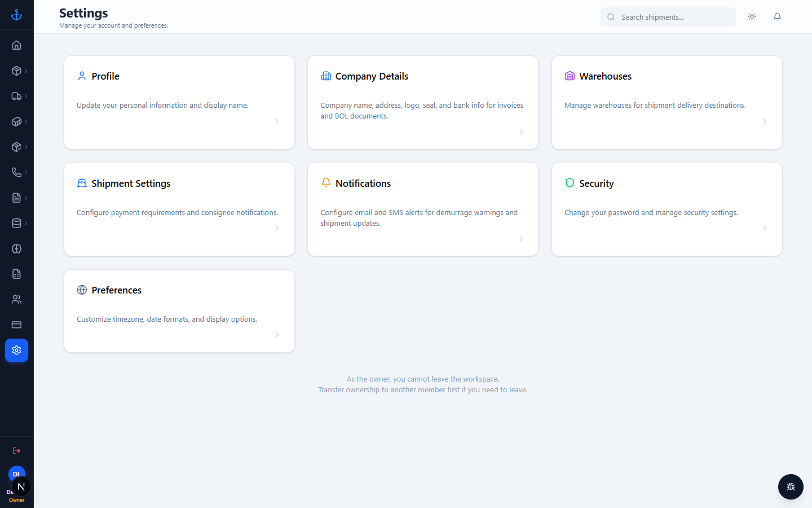The width and height of the screenshot is (812, 508).
Task: Toggle the sun theme switch
Action: coord(752,17)
